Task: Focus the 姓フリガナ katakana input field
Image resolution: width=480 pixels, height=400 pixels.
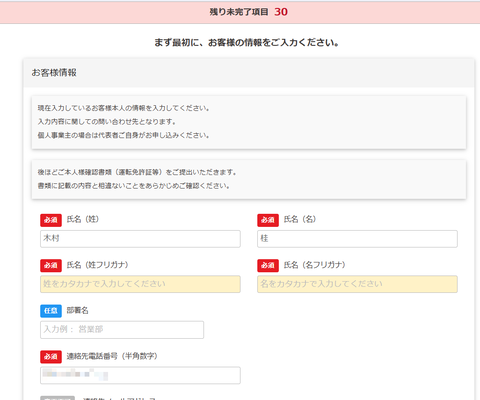Action: [140, 284]
